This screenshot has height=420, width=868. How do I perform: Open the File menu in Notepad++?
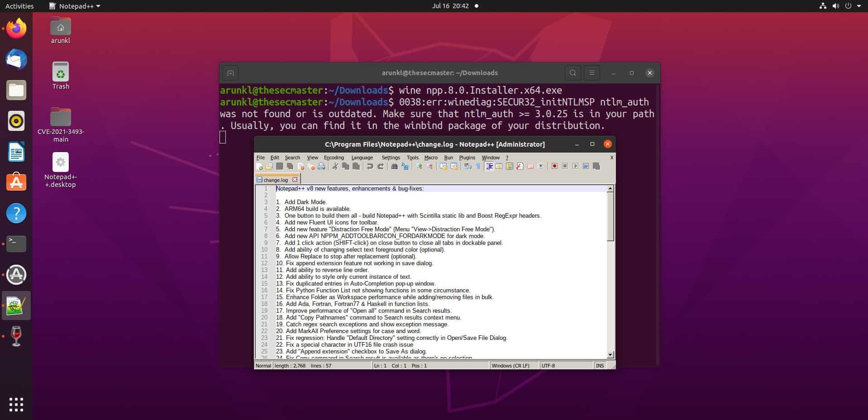tap(261, 157)
